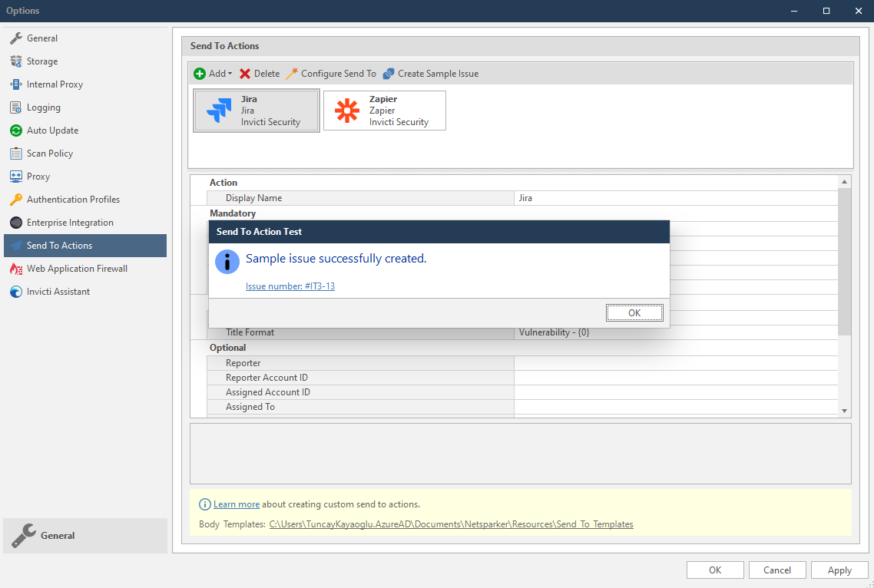Open the Add action dropdown
This screenshot has height=588, width=874.
(x=212, y=73)
